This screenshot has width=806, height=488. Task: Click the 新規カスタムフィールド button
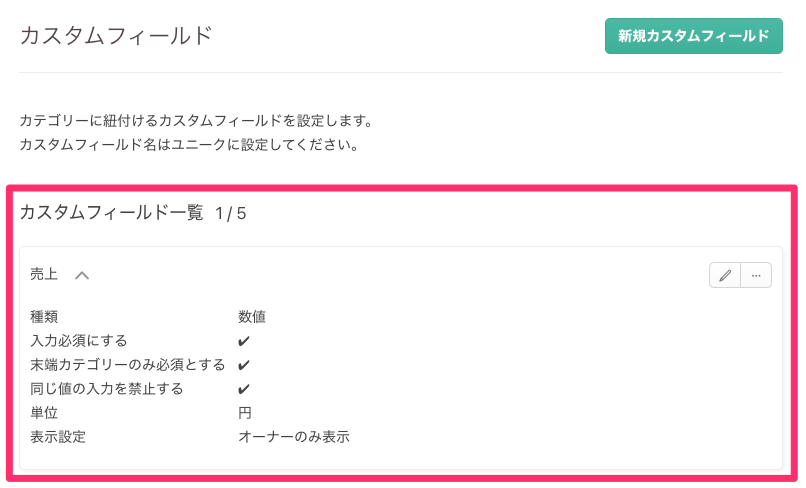693,36
